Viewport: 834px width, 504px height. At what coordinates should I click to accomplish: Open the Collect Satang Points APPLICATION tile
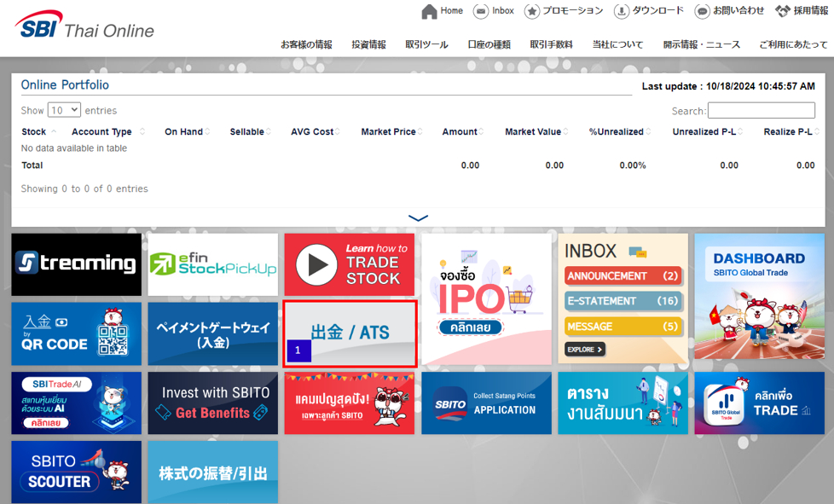(486, 403)
